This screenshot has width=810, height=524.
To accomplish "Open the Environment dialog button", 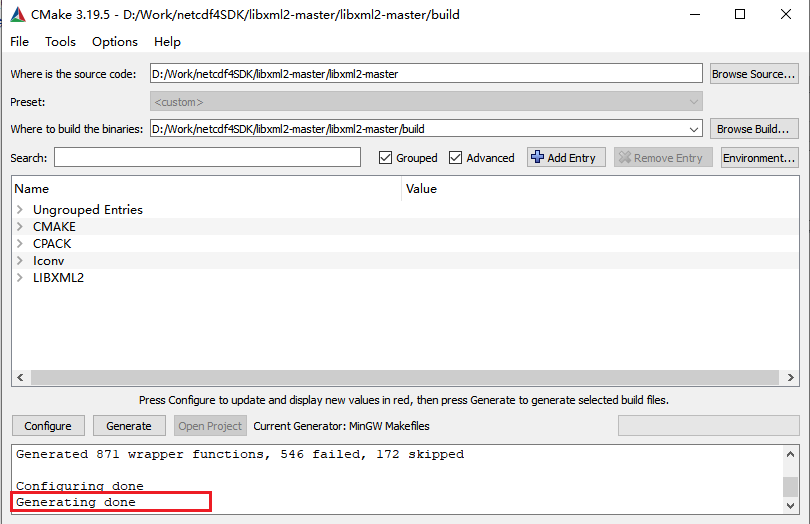I will coord(759,158).
